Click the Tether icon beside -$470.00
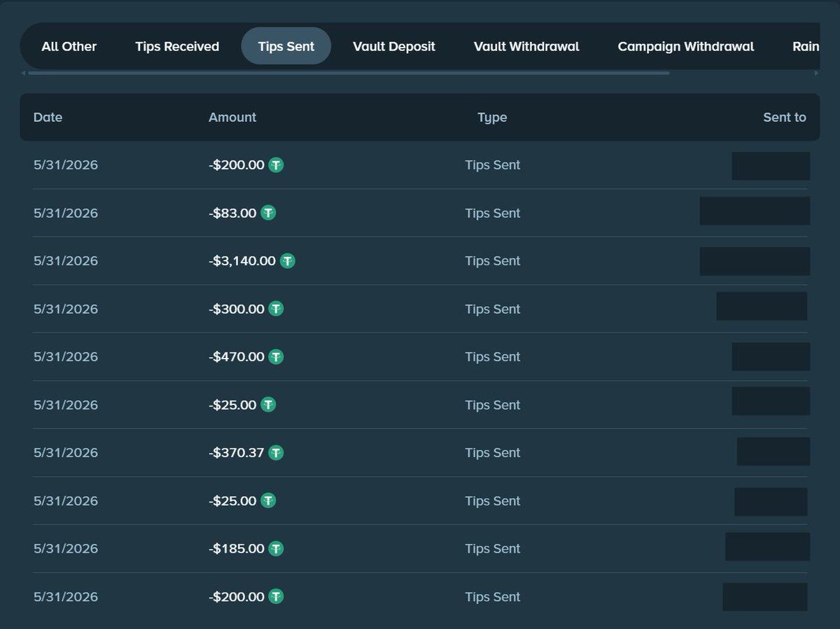 coord(276,357)
